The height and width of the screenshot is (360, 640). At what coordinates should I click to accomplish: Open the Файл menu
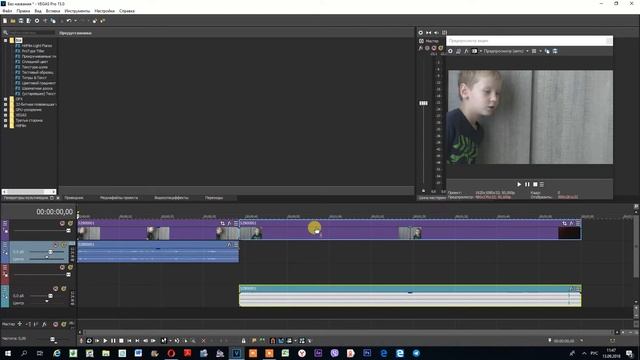7,11
